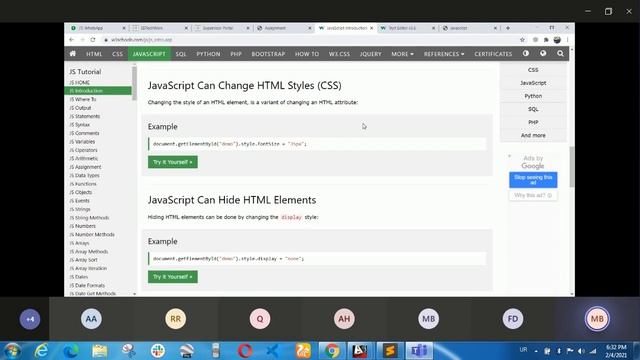Open File Explorer from the taskbar
640x360 pixels.
point(99,351)
